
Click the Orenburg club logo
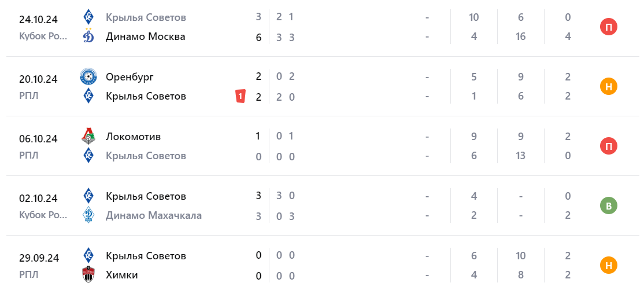click(x=88, y=76)
